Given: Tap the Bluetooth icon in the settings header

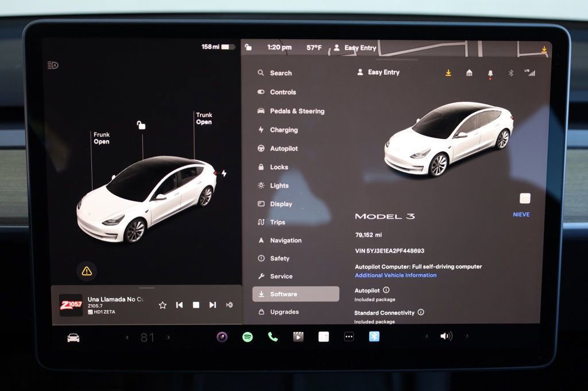Looking at the screenshot, I should click(x=510, y=73).
